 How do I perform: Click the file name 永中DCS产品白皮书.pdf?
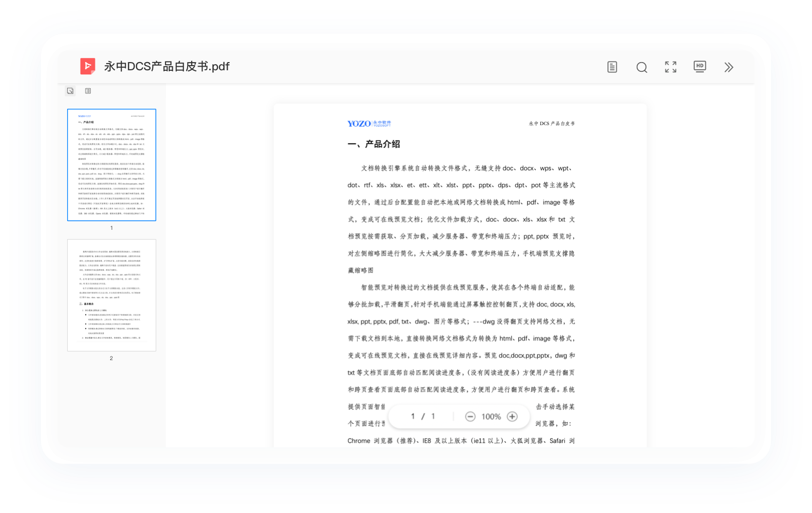(x=167, y=66)
